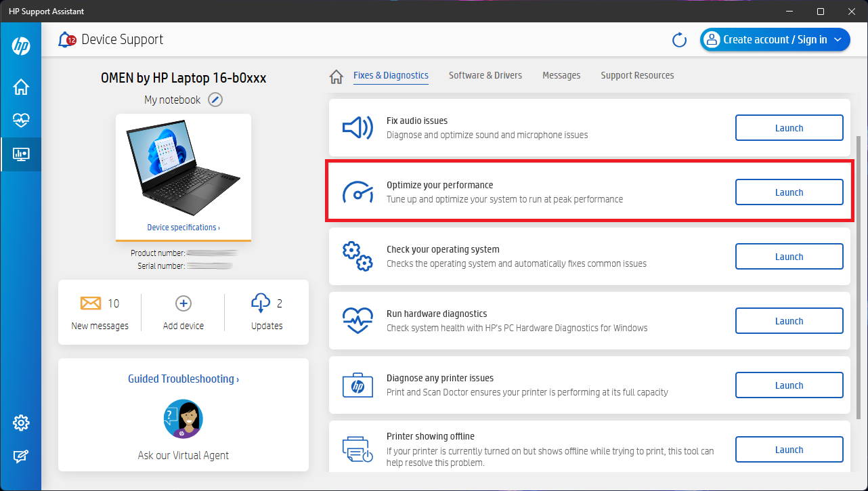Click the Add device plus icon
This screenshot has width=868, height=491.
(183, 303)
